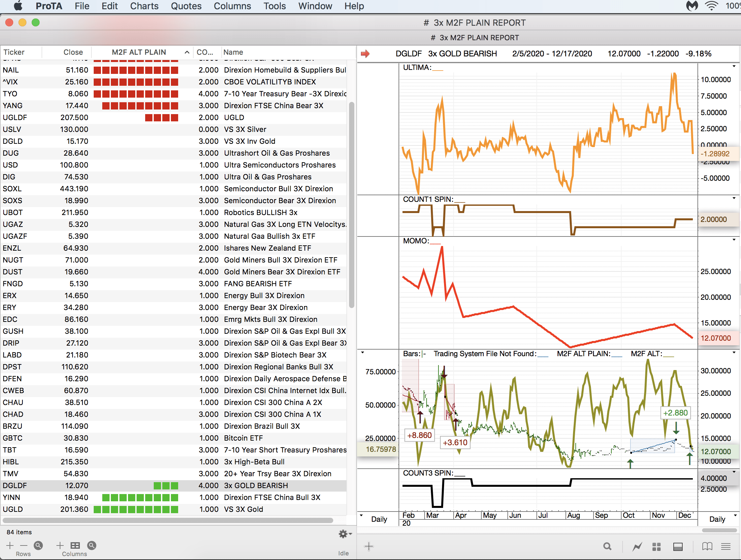Select the ^VIX row
This screenshot has height=560, width=741.
(x=174, y=82)
